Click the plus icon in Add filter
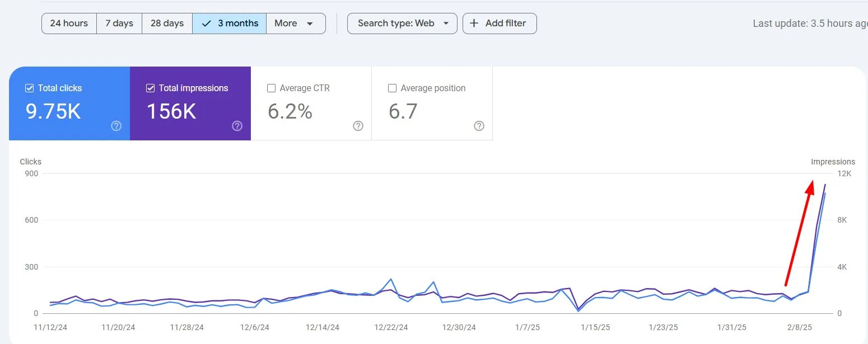The height and width of the screenshot is (344, 868). click(x=474, y=23)
